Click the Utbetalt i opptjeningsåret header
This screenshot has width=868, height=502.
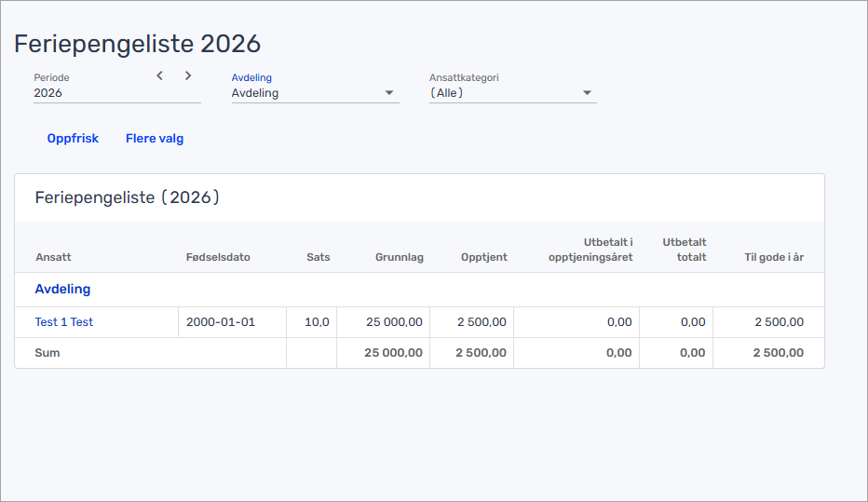[590, 250]
